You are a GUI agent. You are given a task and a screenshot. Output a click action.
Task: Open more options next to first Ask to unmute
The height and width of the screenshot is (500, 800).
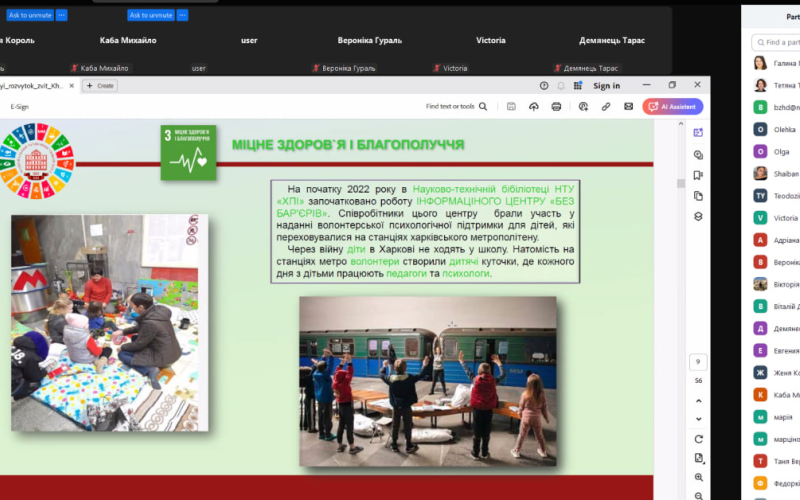pyautogui.click(x=61, y=15)
